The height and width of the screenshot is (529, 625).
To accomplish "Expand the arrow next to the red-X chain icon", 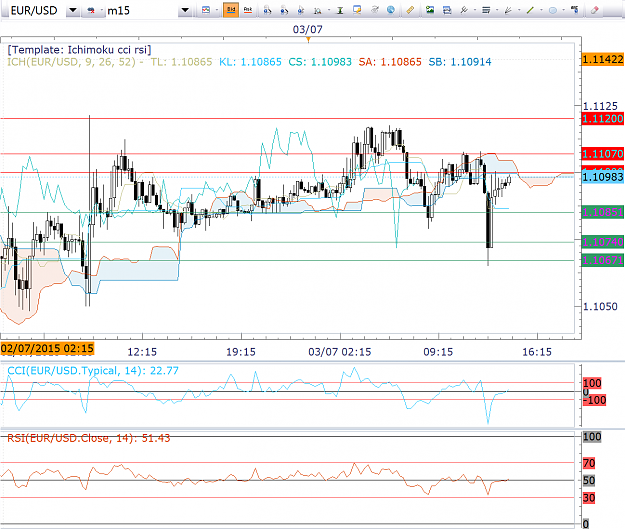I will 101,10.
